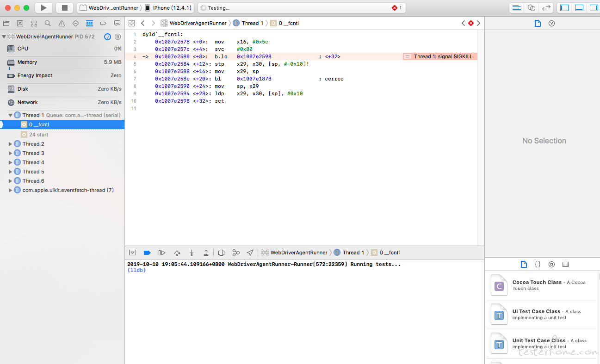Choose the iPhone (12.4.1) run destination

click(x=167, y=8)
